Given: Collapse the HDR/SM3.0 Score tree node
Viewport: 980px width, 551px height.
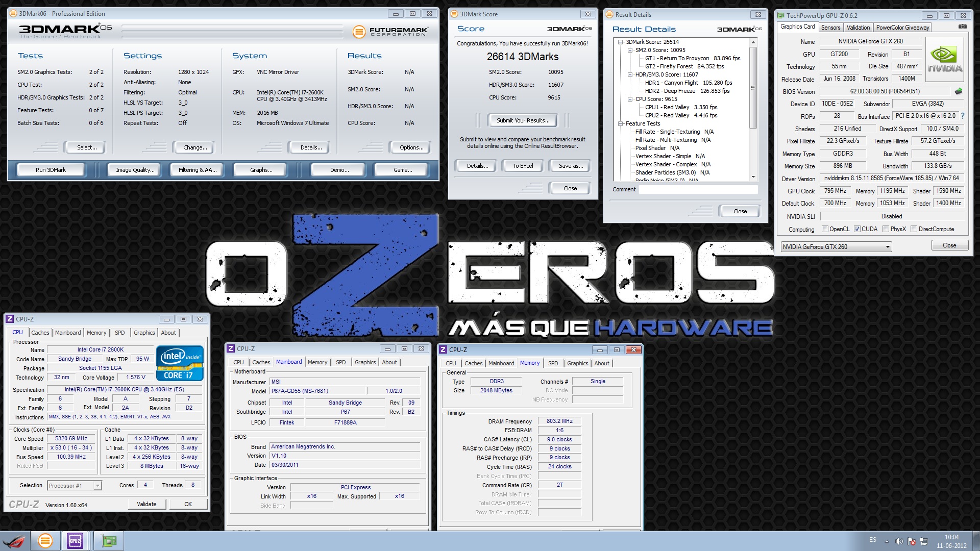Looking at the screenshot, I should pos(630,74).
